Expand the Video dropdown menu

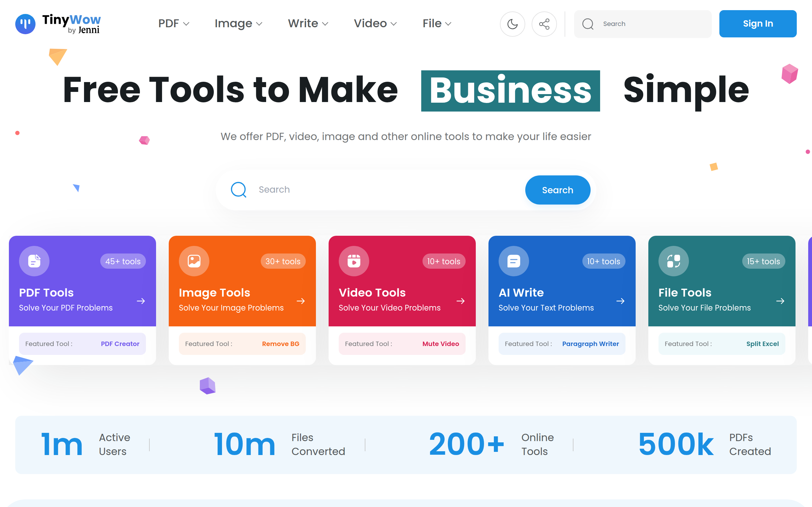click(375, 23)
